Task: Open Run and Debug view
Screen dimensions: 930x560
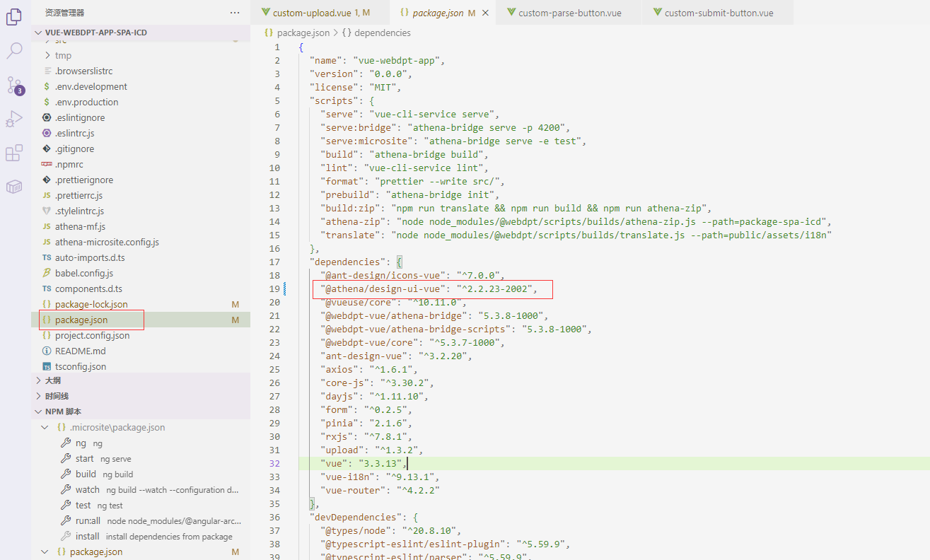Action: click(x=14, y=119)
